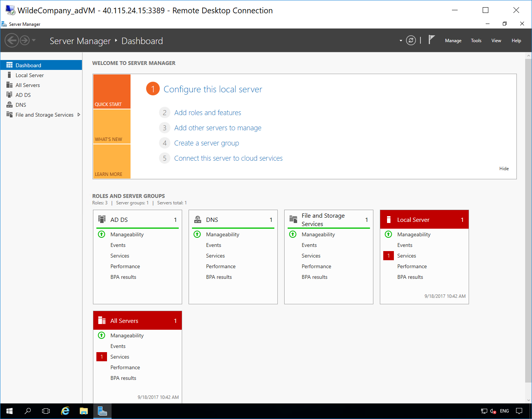Select All Servers in the sidebar
This screenshot has width=532, height=419.
(x=41, y=85)
